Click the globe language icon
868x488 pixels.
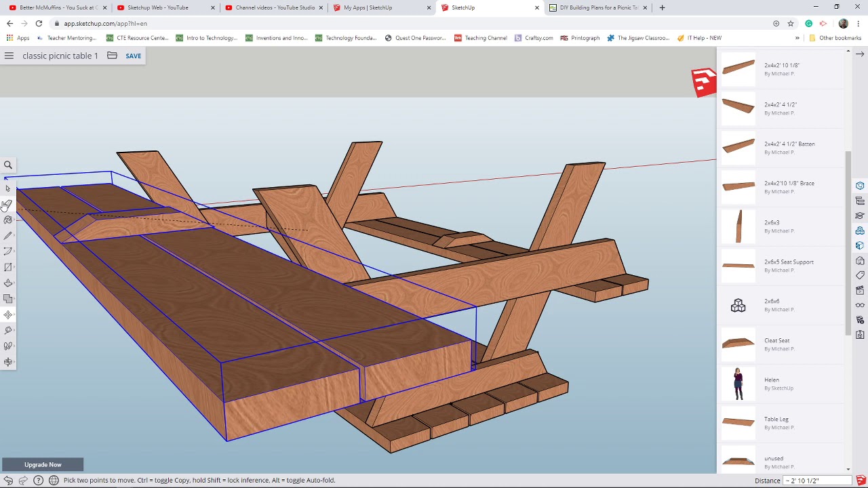pos(54,481)
